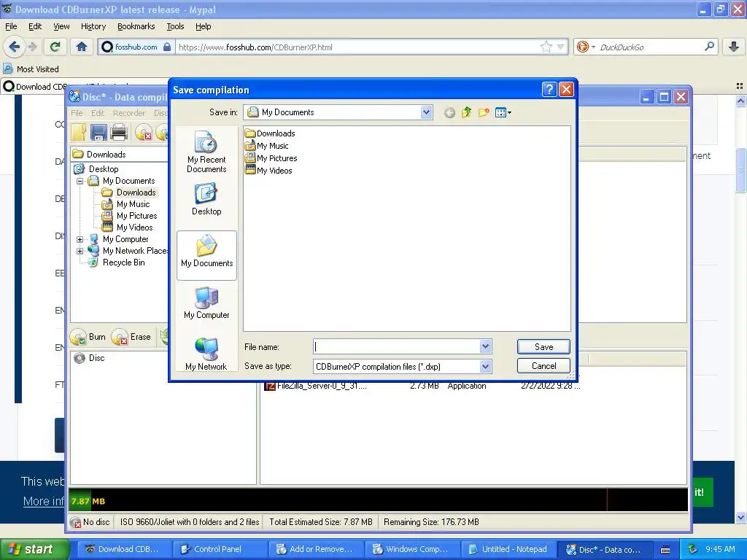Open the Edit menu in CDBurnerXP
747x560 pixels.
(98, 113)
